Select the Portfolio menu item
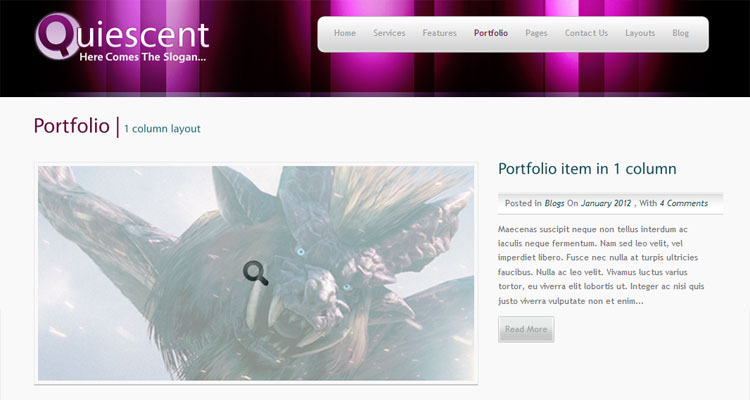Image resolution: width=750 pixels, height=400 pixels. click(491, 33)
